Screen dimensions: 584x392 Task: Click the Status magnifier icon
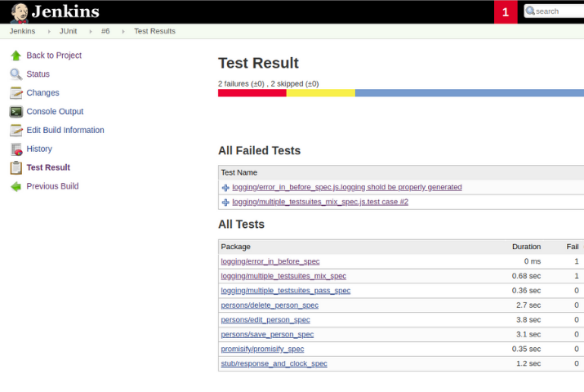click(16, 74)
